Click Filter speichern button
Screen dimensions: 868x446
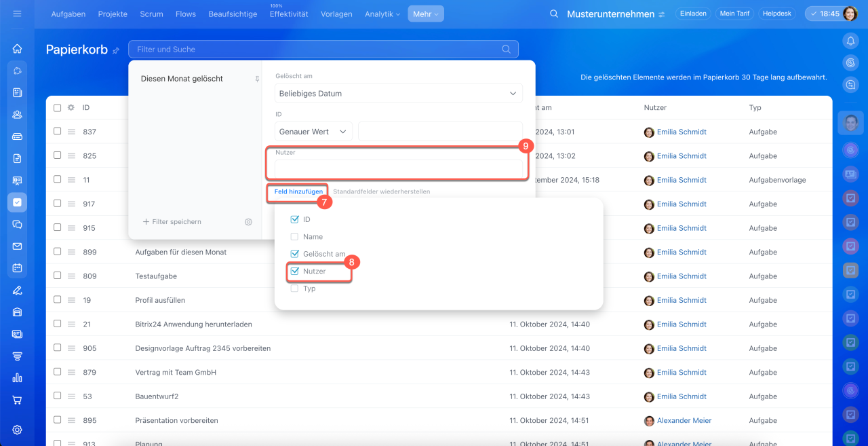coord(172,222)
